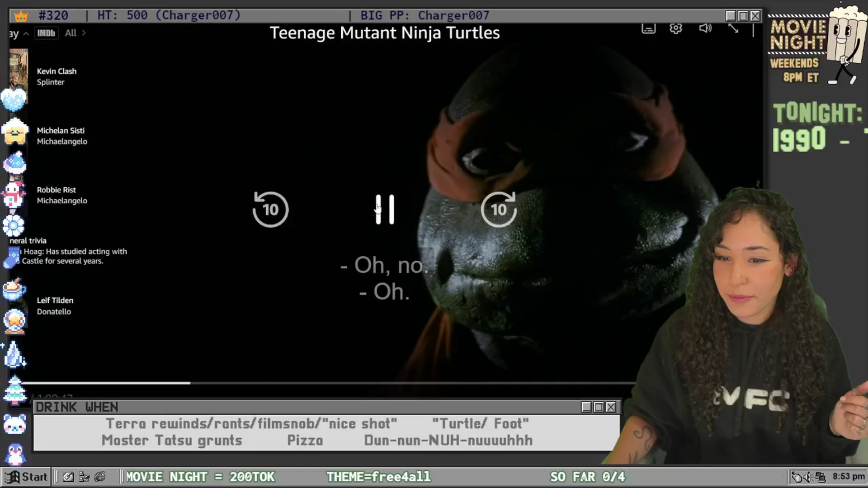This screenshot has height=488, width=868.
Task: Click the "Turtle/ Foot" rule
Action: (x=480, y=423)
